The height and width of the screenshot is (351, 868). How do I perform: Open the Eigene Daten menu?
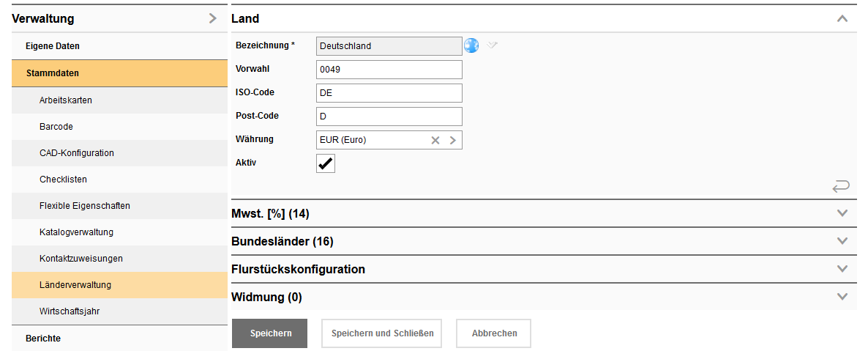(119, 46)
